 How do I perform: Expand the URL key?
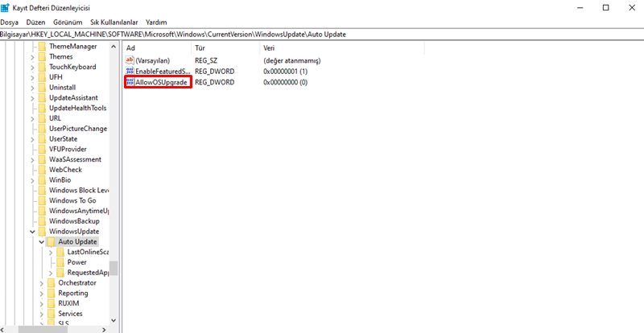tap(32, 118)
